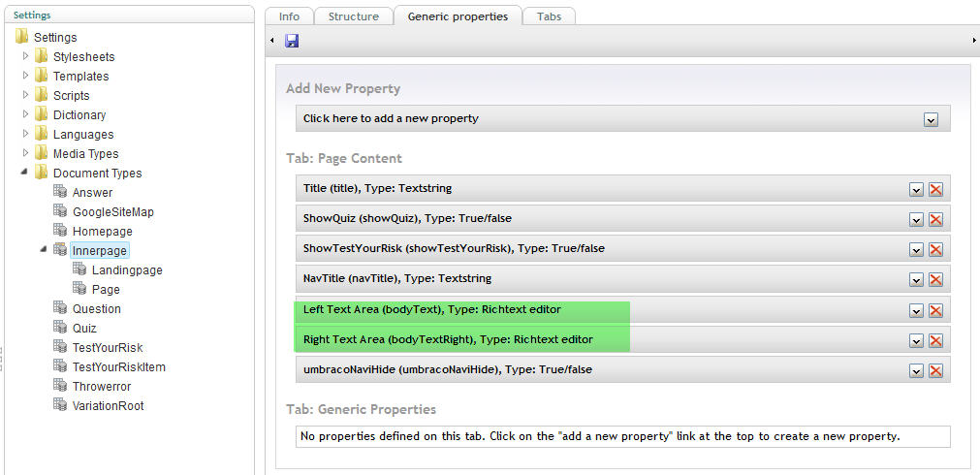Collapse the Document Types tree node
The height and width of the screenshot is (475, 980).
[x=26, y=173]
